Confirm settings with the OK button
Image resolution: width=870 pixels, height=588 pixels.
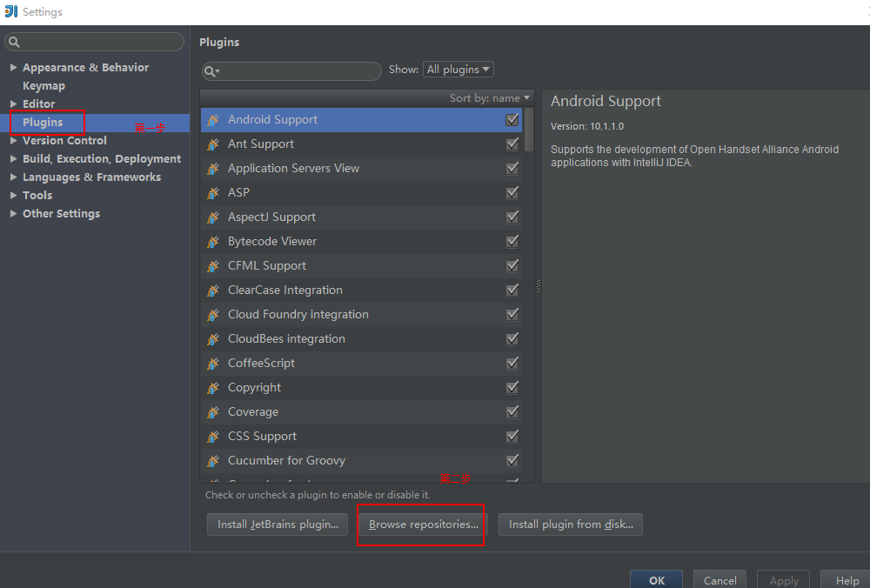pos(656,579)
